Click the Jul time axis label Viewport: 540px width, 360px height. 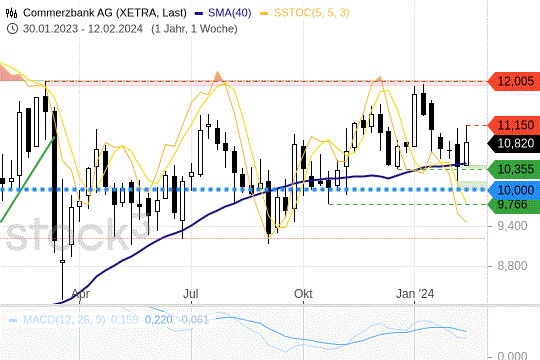tap(190, 294)
